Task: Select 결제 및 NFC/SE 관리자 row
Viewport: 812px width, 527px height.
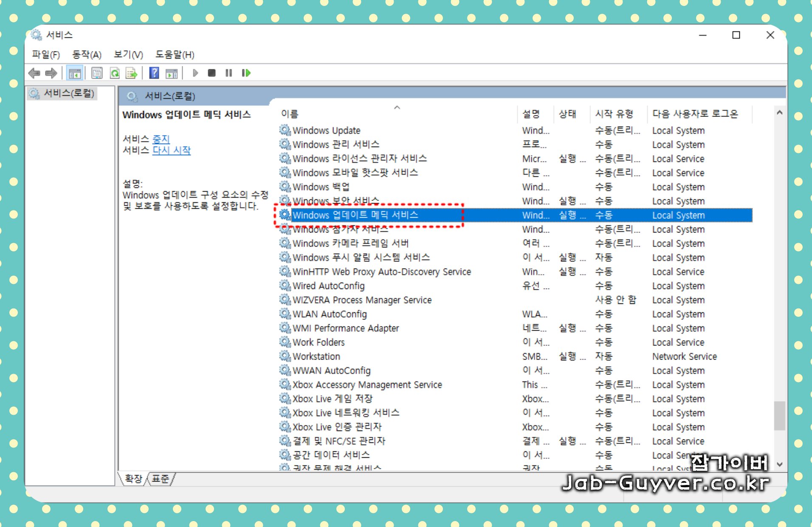Action: pos(516,441)
